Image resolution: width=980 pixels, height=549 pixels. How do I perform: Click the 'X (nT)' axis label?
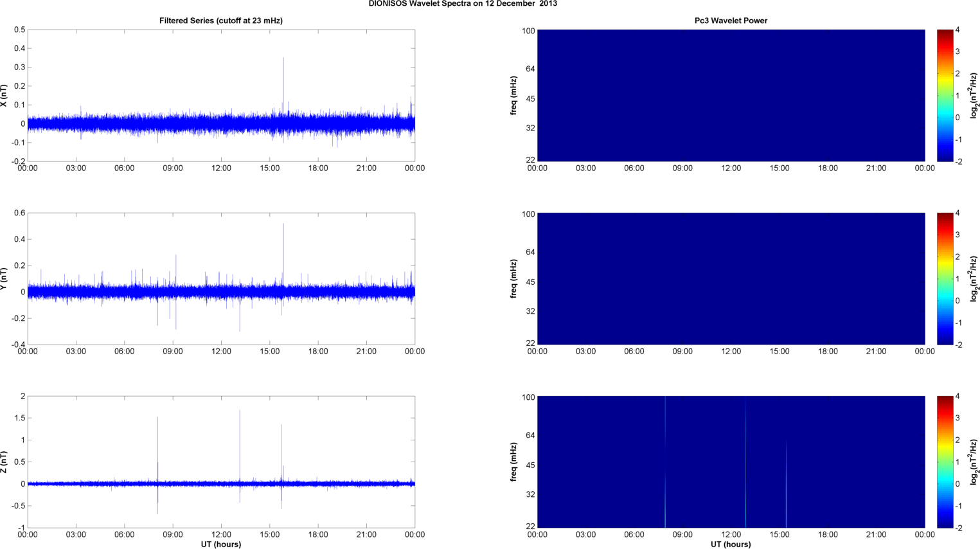point(4,96)
